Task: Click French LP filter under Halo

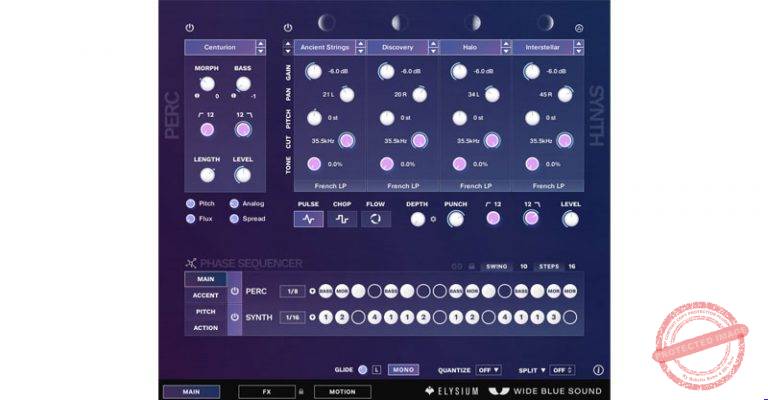Action: pos(476,186)
